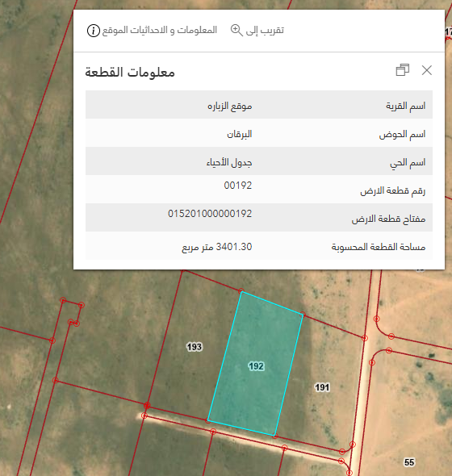Click the label اسم القرية
Image resolution: width=452 pixels, height=476 pixels.
[405, 106]
